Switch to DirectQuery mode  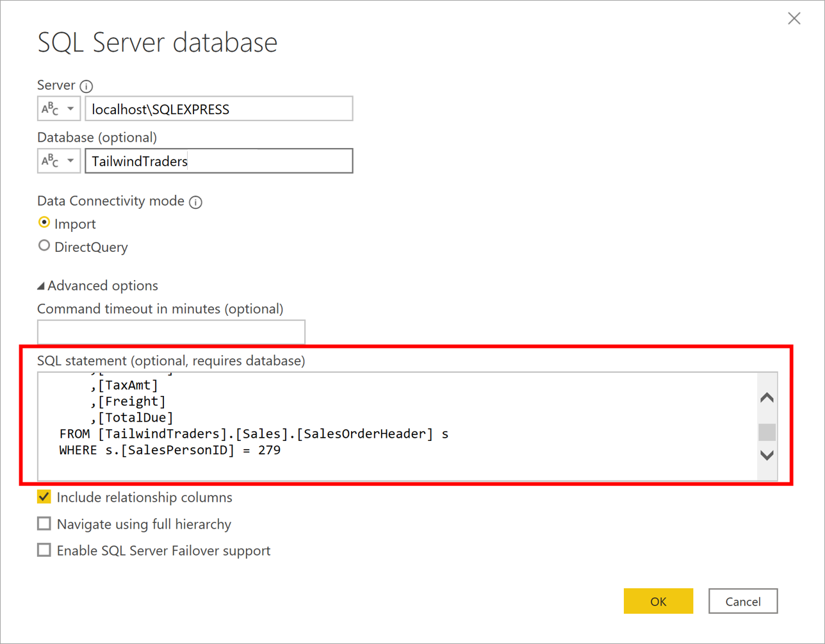click(x=44, y=245)
